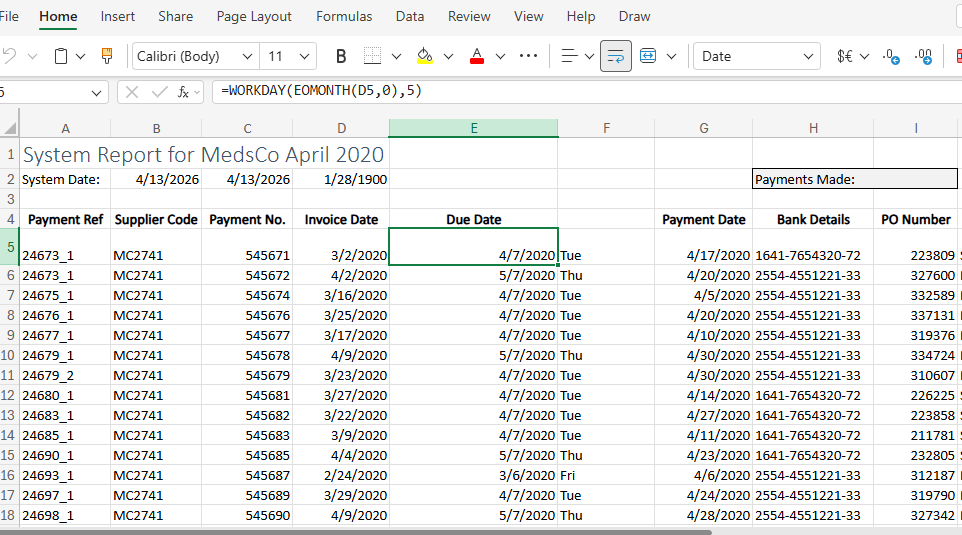This screenshot has height=535, width=962.
Task: Open the Merge options dropdown arrow
Action: click(x=672, y=56)
